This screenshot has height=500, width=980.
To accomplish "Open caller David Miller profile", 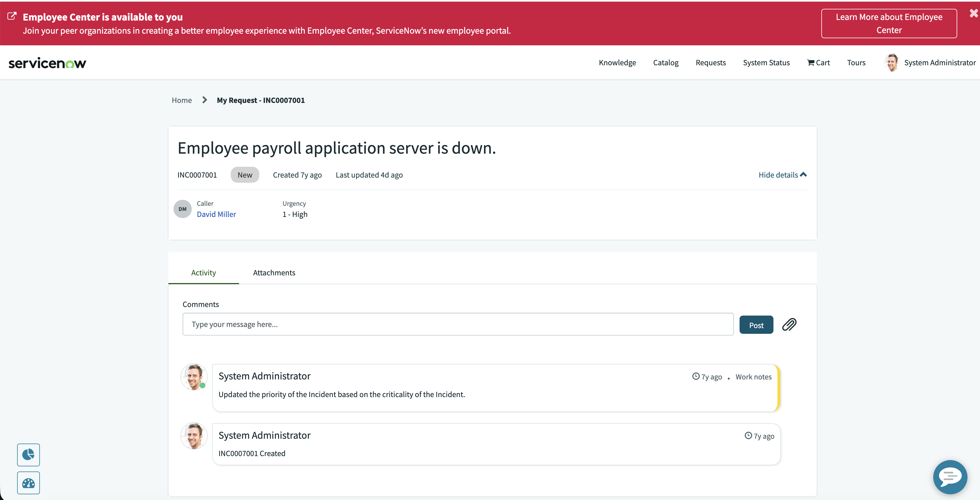I will tap(216, 214).
